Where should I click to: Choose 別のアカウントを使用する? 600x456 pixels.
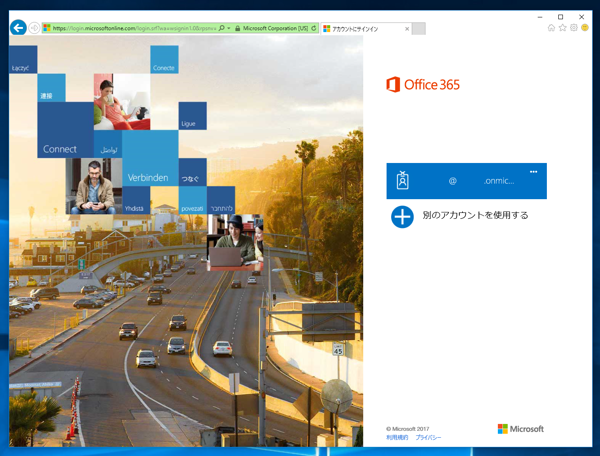coord(475,215)
